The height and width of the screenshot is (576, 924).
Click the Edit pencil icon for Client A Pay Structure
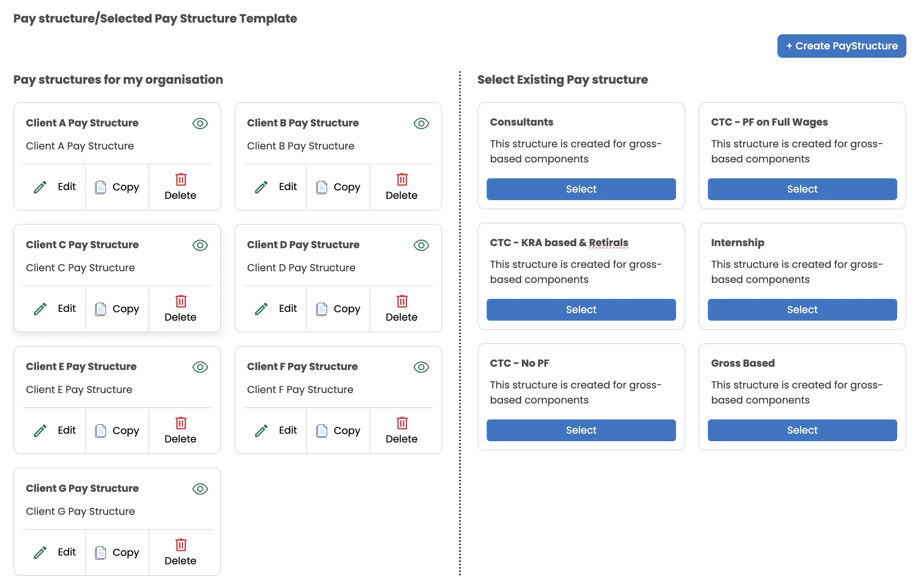[x=39, y=187]
